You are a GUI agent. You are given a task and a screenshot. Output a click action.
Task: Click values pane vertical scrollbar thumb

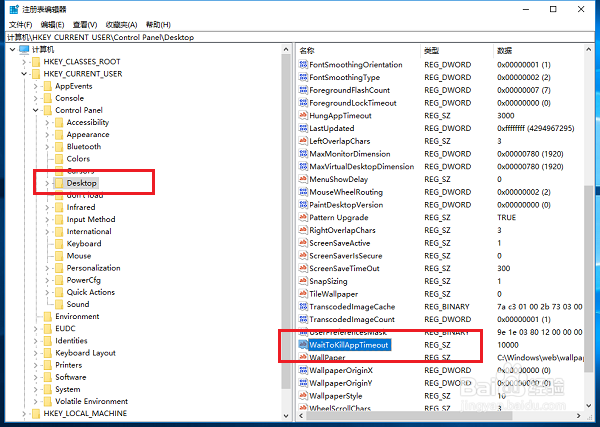tap(589, 278)
